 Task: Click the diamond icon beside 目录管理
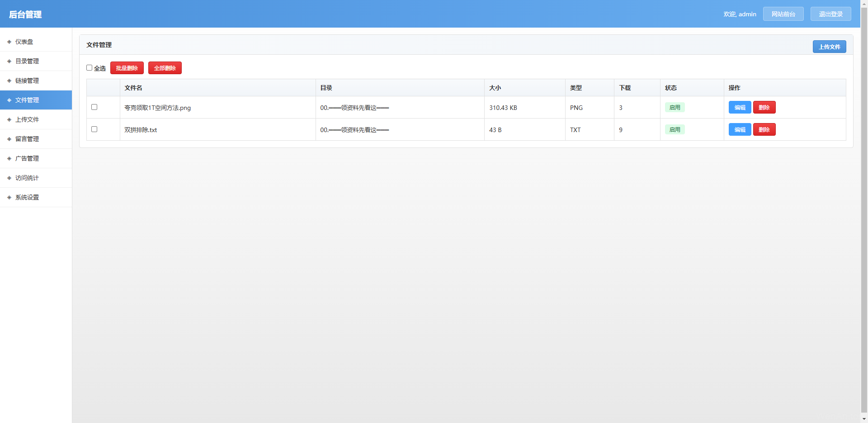[9, 62]
